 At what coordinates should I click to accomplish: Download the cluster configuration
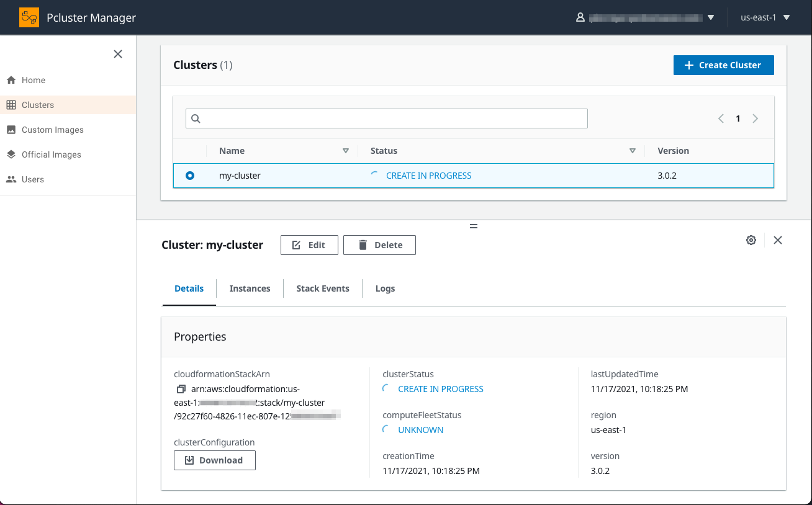coord(215,460)
